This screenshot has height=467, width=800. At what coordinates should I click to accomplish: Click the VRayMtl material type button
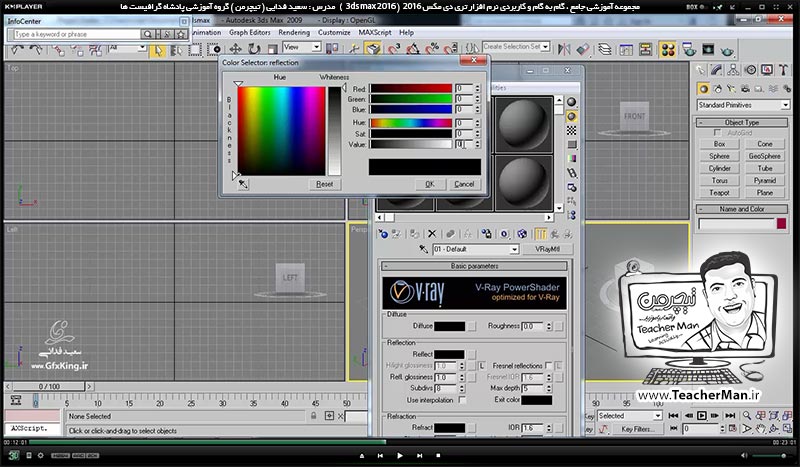pos(547,249)
